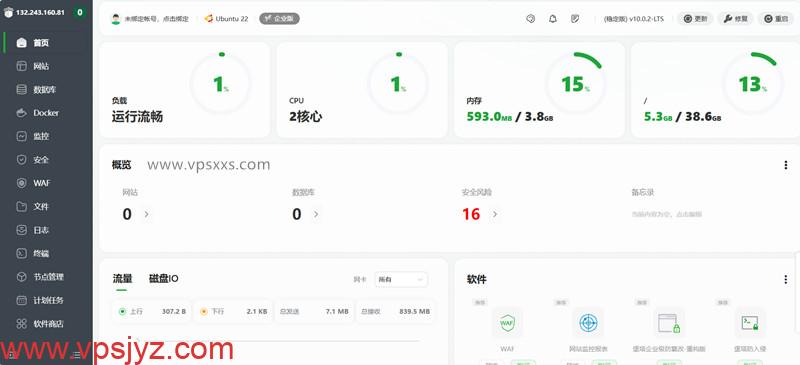
Task: Click the 日志 logs icon in sidebar
Action: [21, 230]
